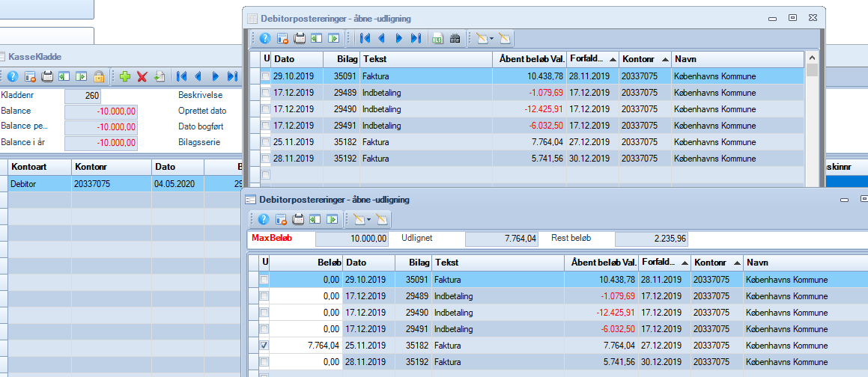
Task: Tick the Bilag 35192 checkbox in lower grid
Action: [x=264, y=362]
